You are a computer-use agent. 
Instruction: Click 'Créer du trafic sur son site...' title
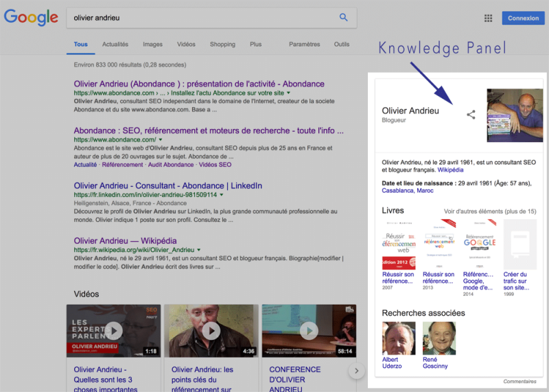516,281
